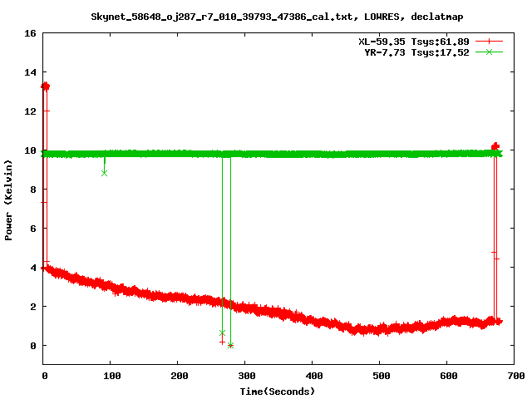
Task: Click x-axis tick label 500
Action: [x=382, y=376]
